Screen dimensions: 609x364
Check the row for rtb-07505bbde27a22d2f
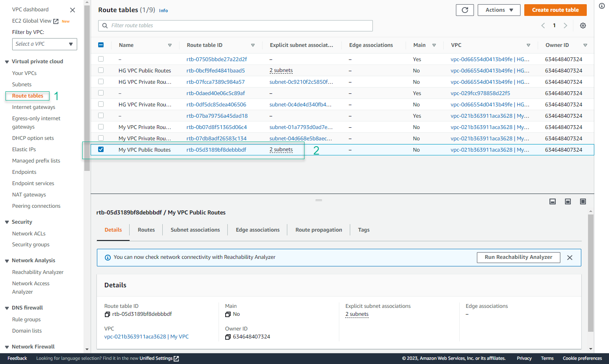[x=101, y=59]
